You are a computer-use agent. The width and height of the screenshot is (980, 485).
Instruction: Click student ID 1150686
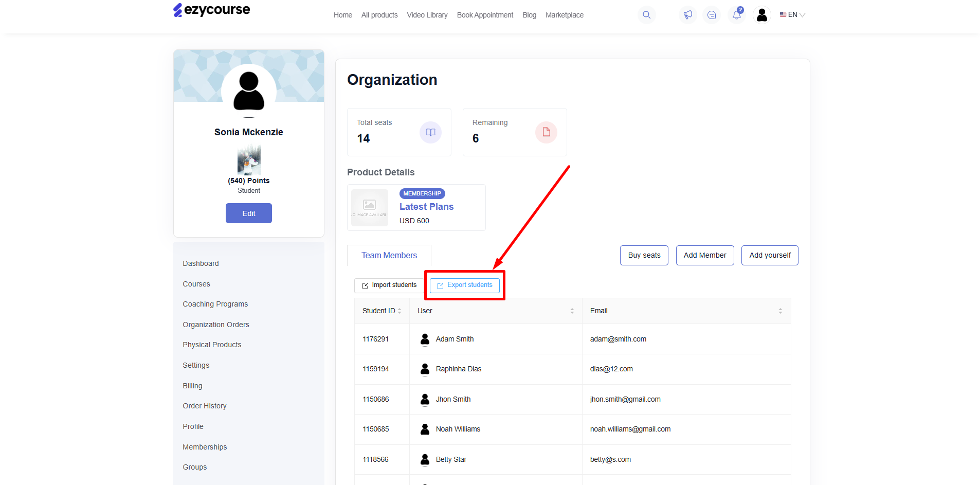(375, 399)
